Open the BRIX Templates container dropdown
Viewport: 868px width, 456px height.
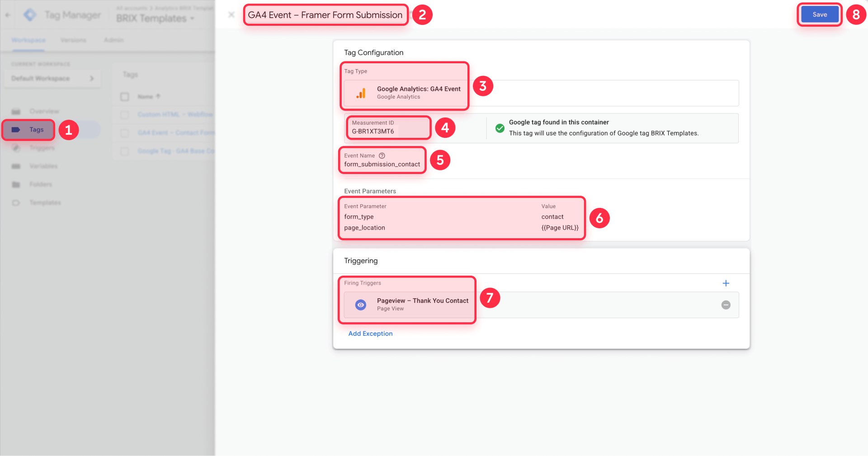point(155,19)
